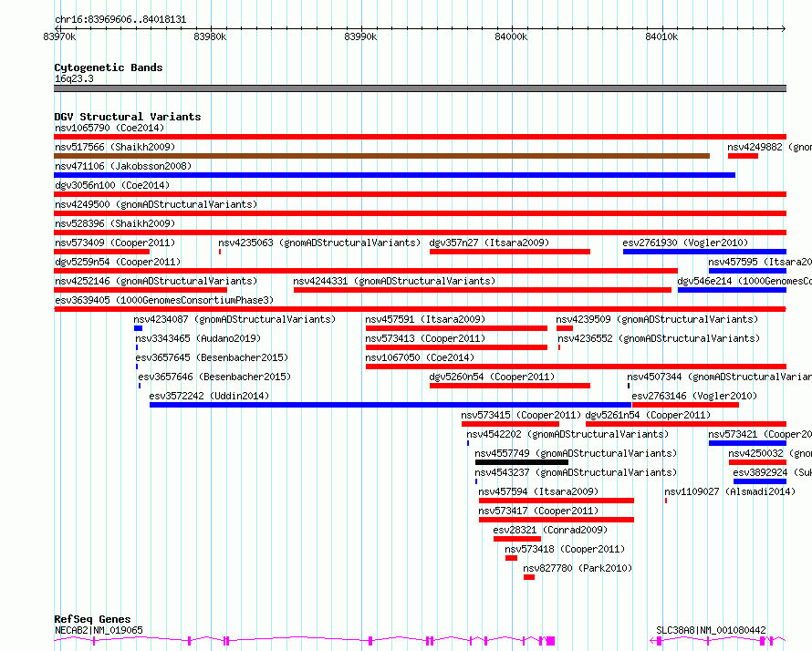
Task: Select label dgv357n27 (Itsara2009)
Action: (x=489, y=243)
